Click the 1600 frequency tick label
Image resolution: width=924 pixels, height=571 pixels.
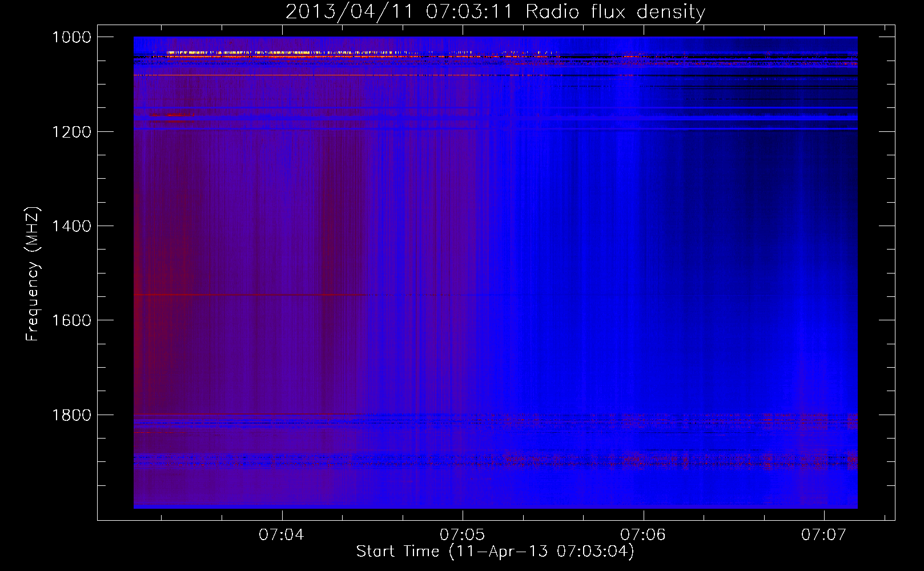point(72,320)
